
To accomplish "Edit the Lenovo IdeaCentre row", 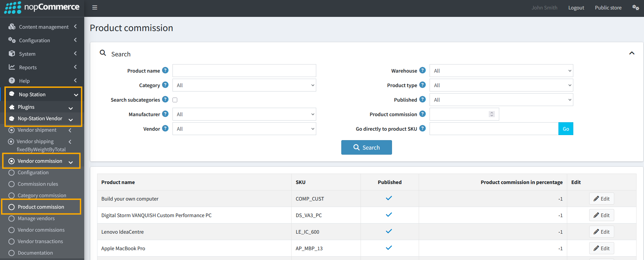I will pos(602,232).
